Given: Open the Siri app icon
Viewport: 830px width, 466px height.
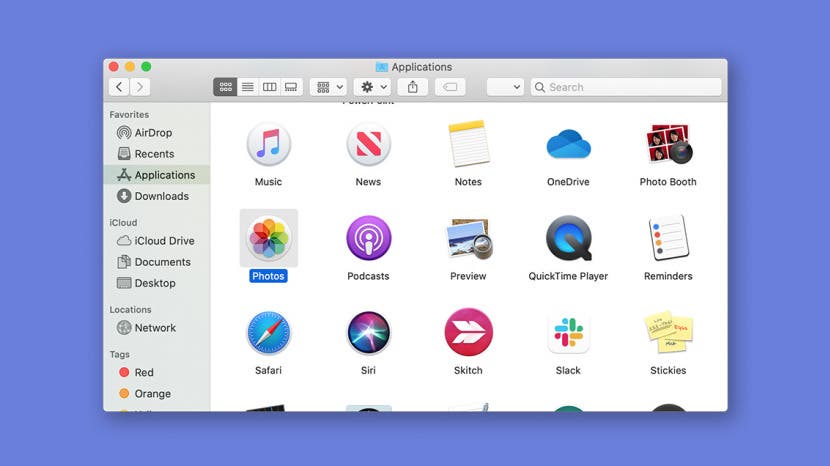Looking at the screenshot, I should point(368,333).
